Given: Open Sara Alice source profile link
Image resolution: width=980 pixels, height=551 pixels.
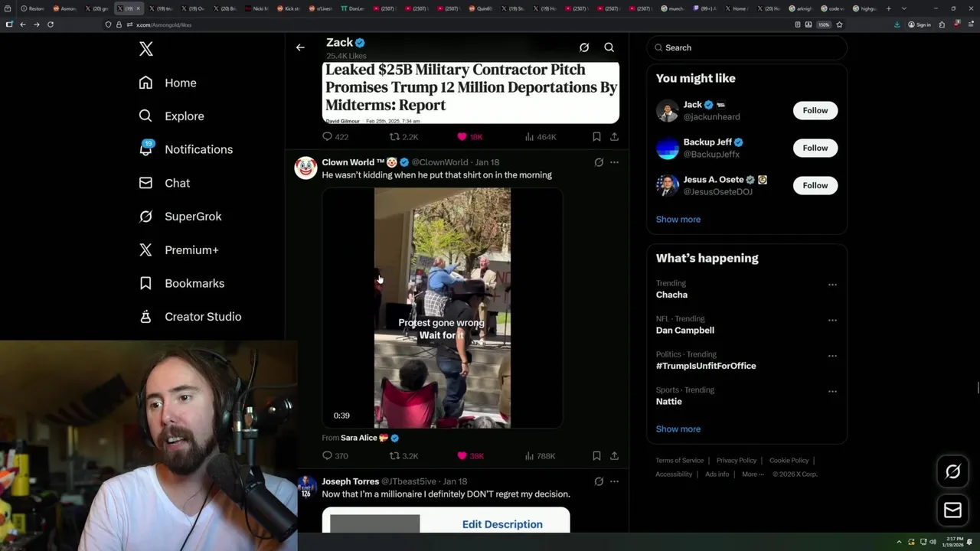Looking at the screenshot, I should click(x=370, y=438).
